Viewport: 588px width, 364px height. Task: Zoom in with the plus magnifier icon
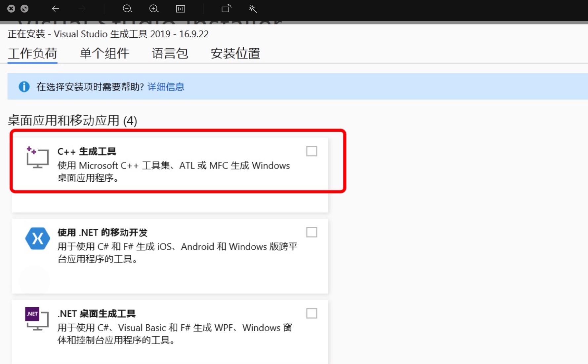(x=154, y=9)
